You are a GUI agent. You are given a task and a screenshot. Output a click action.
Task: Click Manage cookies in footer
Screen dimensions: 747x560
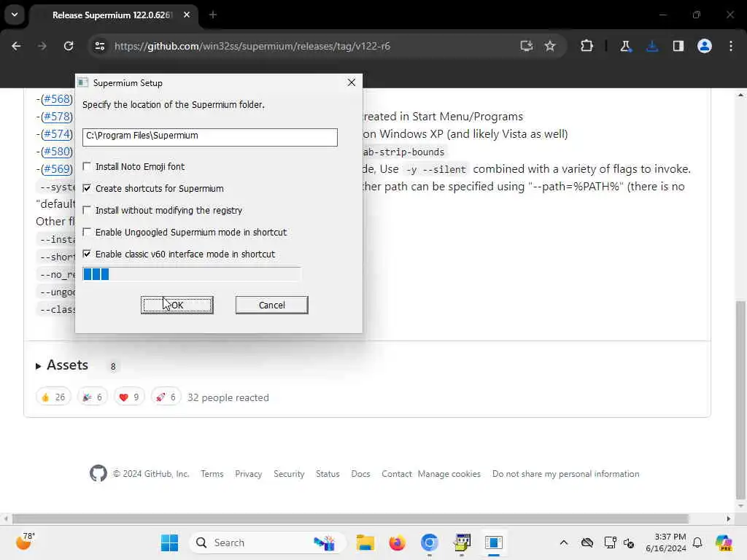point(449,474)
